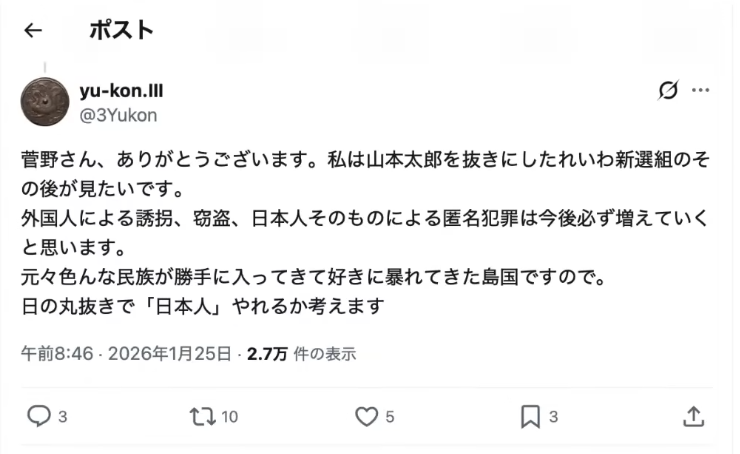Open the three-dot more options menu

[700, 91]
